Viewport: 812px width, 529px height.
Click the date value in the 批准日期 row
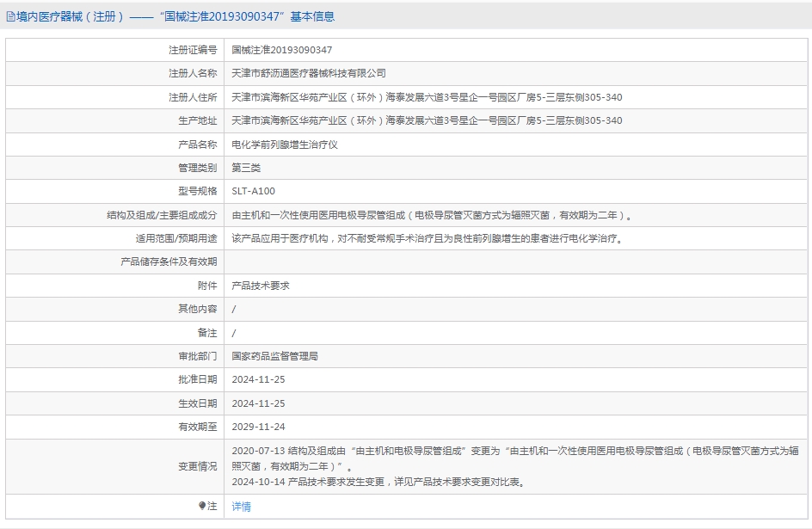258,379
